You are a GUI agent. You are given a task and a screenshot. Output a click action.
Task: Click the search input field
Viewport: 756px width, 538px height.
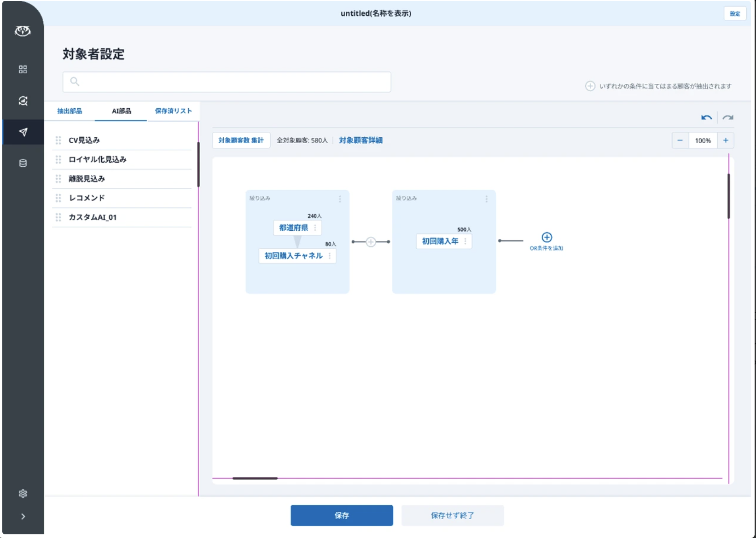coord(227,82)
